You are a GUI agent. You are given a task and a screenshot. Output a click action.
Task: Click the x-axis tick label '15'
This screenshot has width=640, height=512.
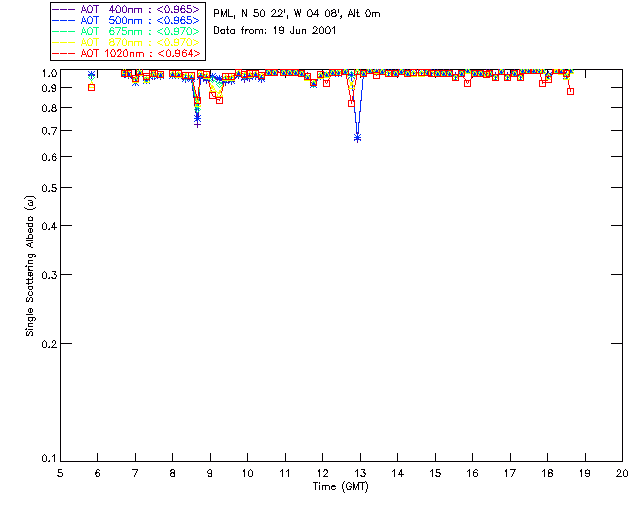(435, 474)
